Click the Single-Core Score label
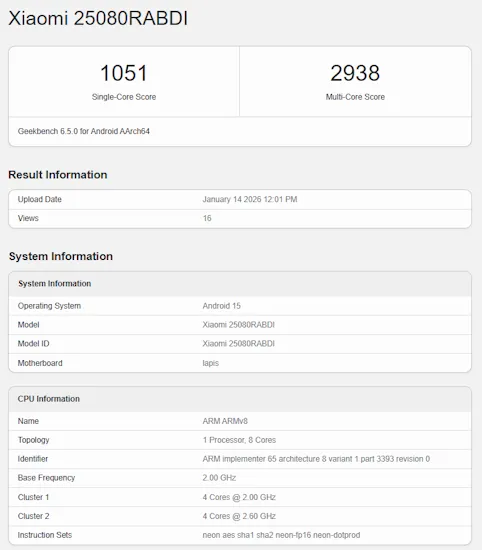Screen dimensions: 482x550 click(124, 97)
